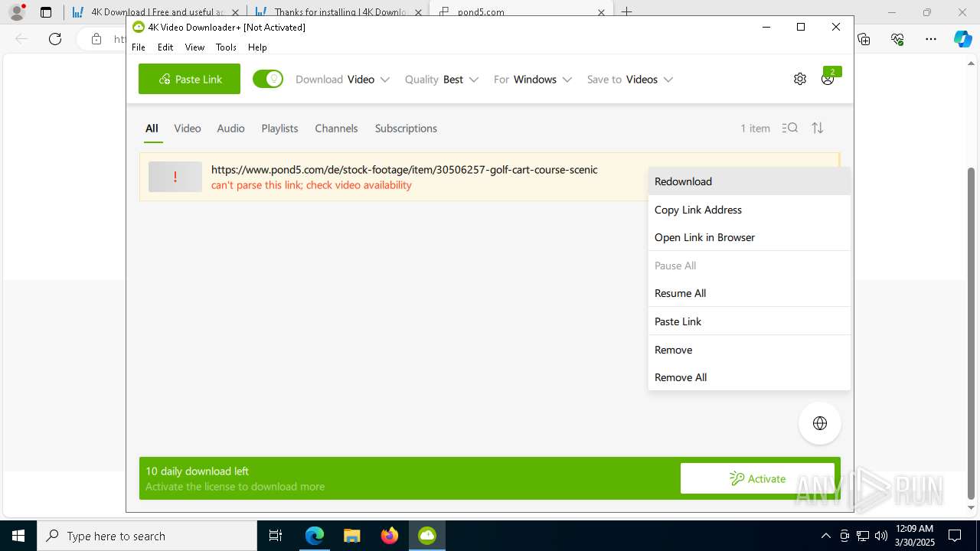Open the Download Video type dropdown
The width and height of the screenshot is (980, 551).
click(x=342, y=79)
